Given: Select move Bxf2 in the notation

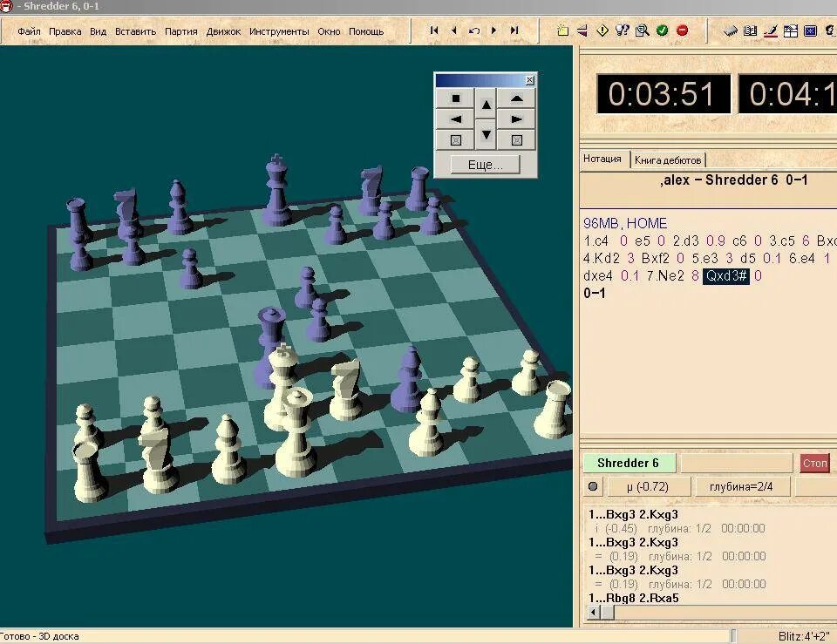Looking at the screenshot, I should point(656,259).
